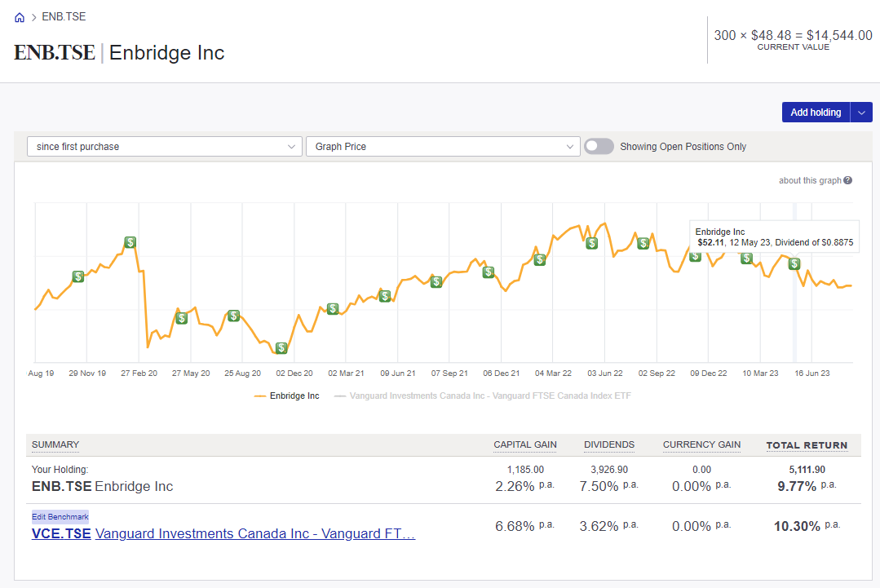
Task: Open the "Graph Price" metric dropdown
Action: (x=443, y=146)
